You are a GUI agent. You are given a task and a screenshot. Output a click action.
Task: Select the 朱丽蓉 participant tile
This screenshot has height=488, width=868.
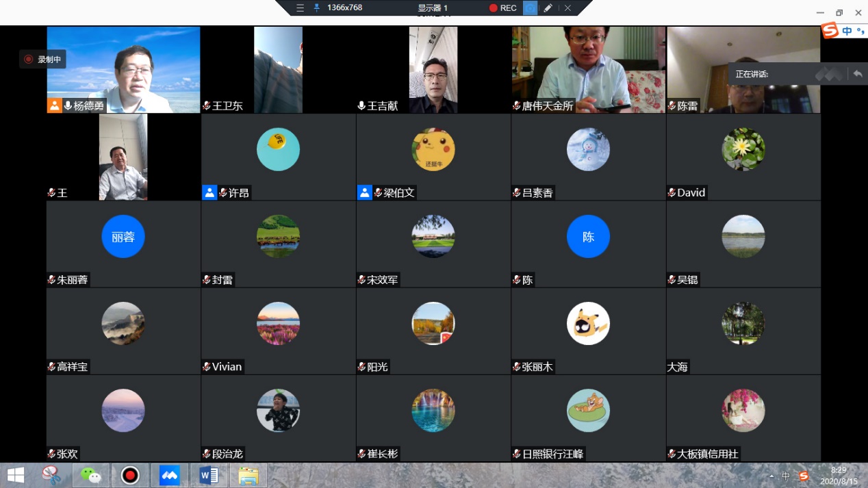click(123, 243)
